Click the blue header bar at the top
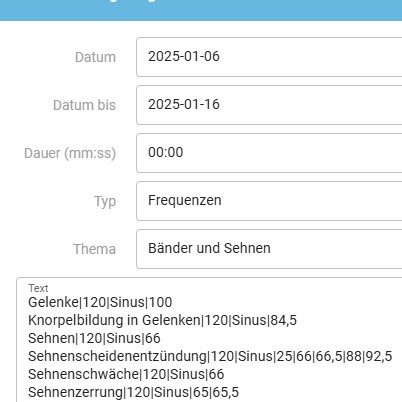402x402 pixels. (x=201, y=10)
